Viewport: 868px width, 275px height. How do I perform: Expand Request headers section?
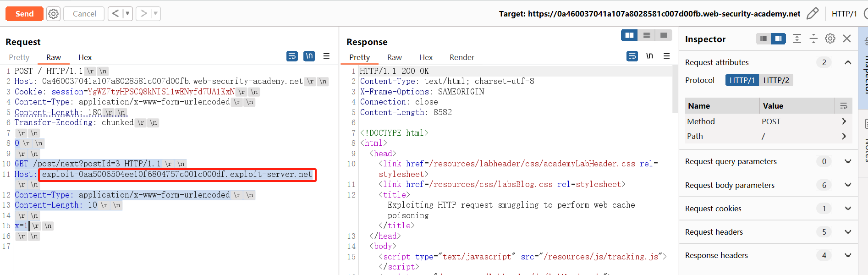pos(848,232)
